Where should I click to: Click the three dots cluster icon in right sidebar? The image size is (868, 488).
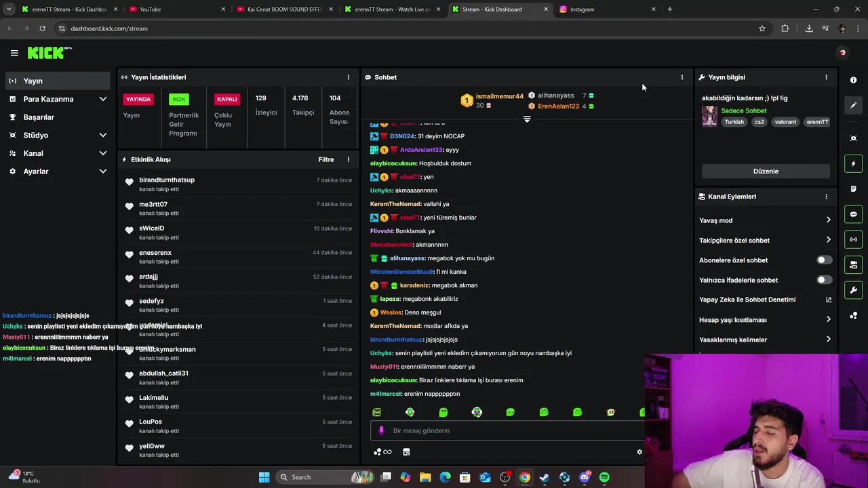pos(853,316)
